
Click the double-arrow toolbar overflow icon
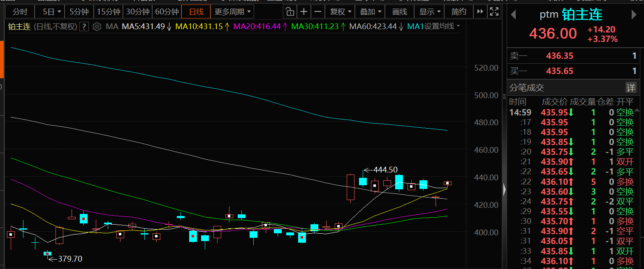(x=480, y=11)
